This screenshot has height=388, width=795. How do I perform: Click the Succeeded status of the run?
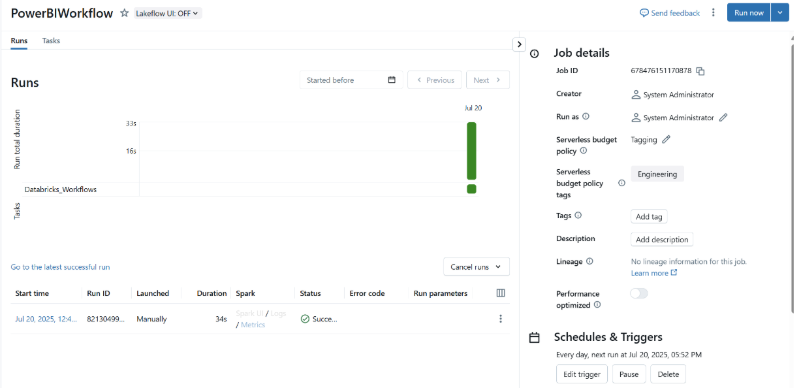click(x=319, y=319)
